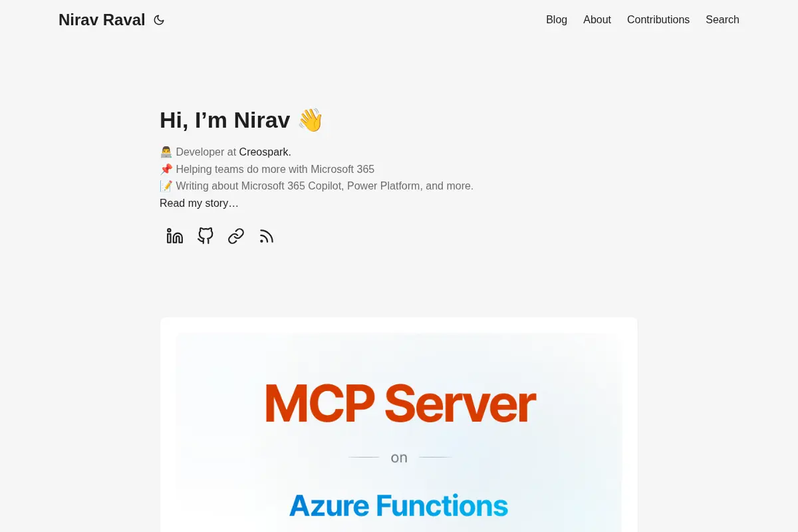Screen dimensions: 798x532
Task: Click the chain link icon
Action: 236,236
